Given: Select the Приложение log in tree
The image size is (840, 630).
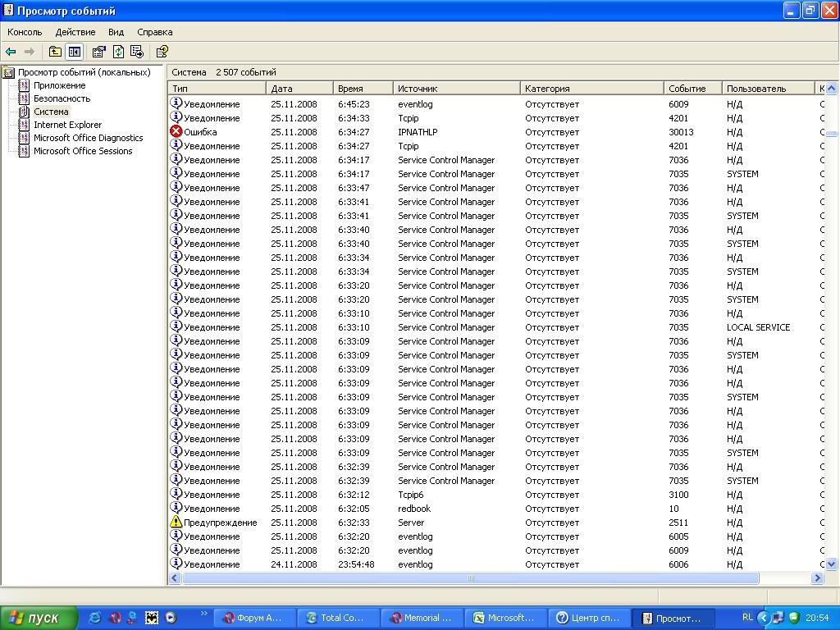Looking at the screenshot, I should pyautogui.click(x=59, y=85).
